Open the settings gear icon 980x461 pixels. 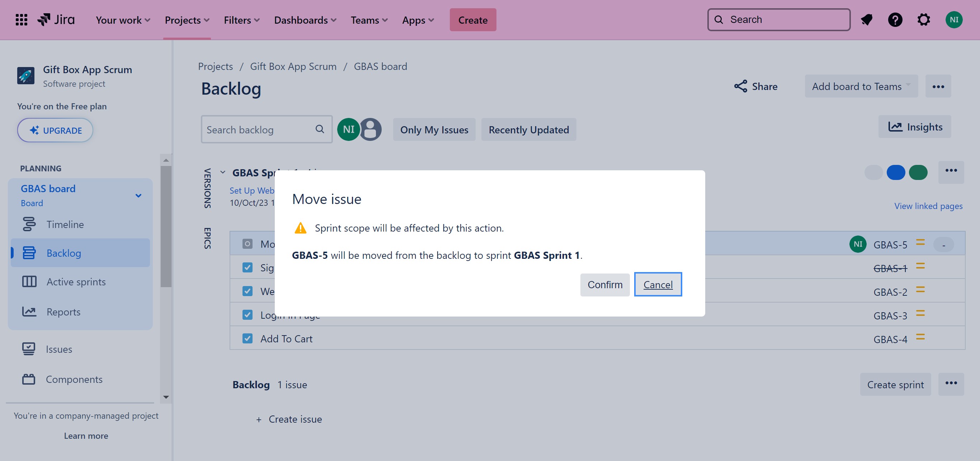pyautogui.click(x=923, y=20)
